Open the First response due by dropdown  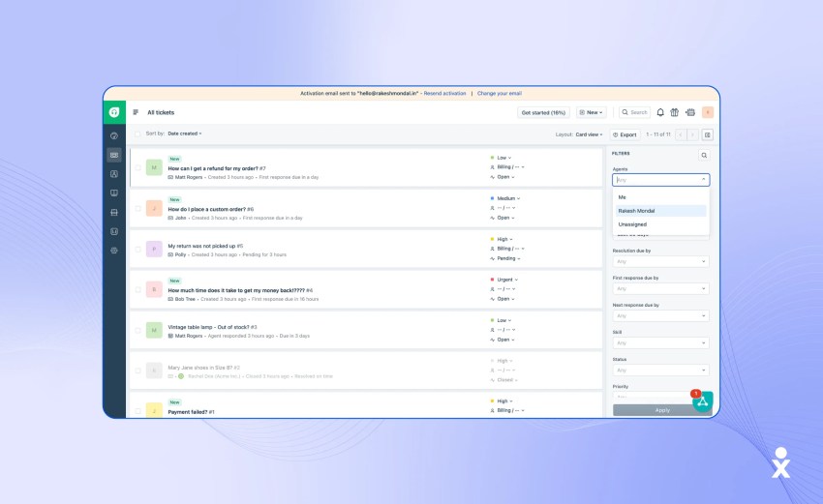pyautogui.click(x=660, y=288)
